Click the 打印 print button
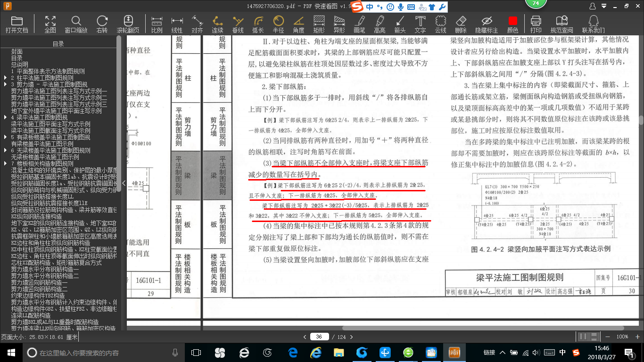Screen dimensions: 644x362 pos(536,23)
